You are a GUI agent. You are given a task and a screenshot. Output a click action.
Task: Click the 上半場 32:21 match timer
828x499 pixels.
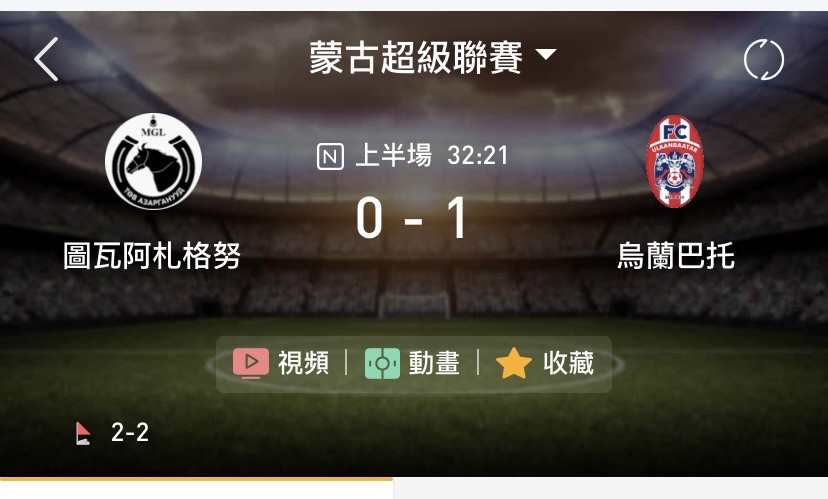[x=431, y=156]
